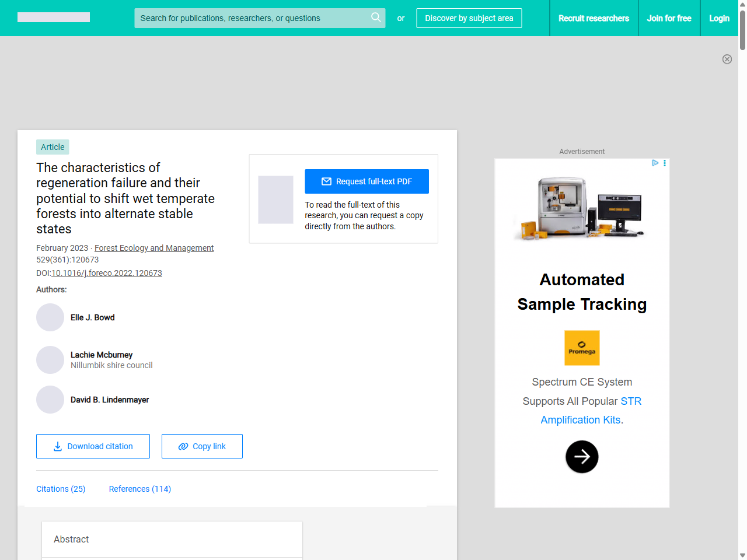
Task: Click the AdChoices triangle icon
Action: point(655,163)
